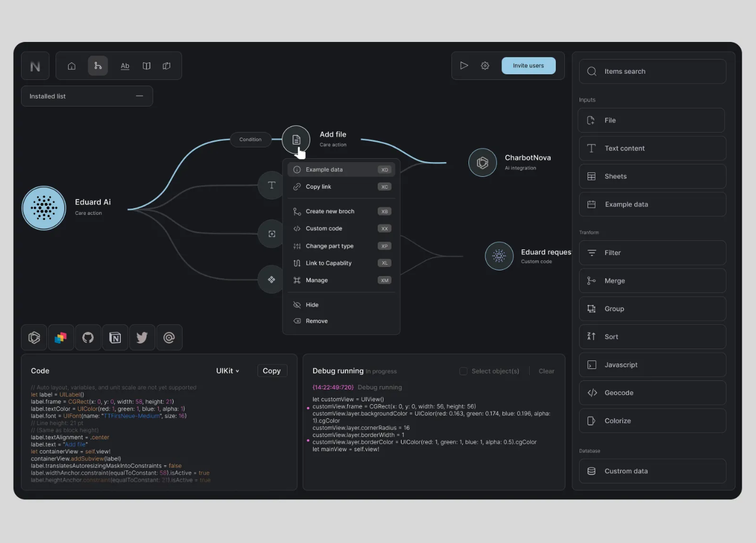Image resolution: width=756 pixels, height=543 pixels.
Task: Hide the Add file node via Hide option
Action: click(311, 304)
